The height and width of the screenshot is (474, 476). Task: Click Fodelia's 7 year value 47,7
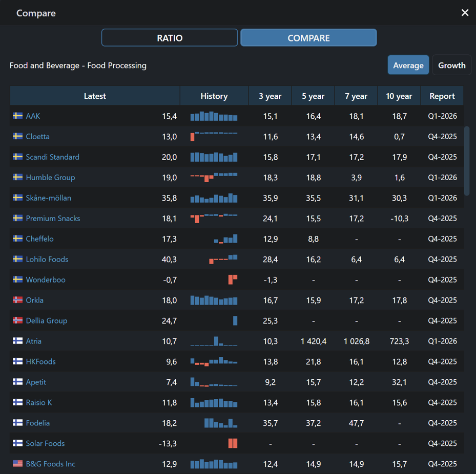(x=357, y=423)
